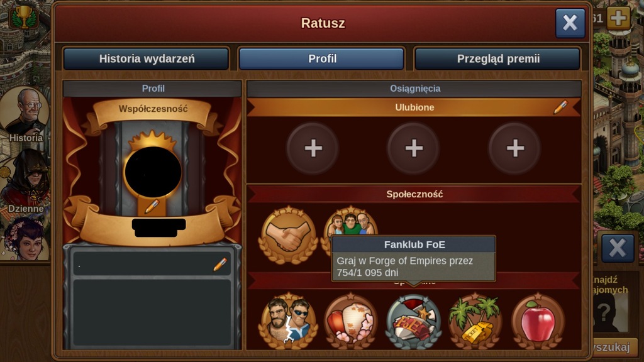
Task: Click the lantern and cherry blossom badge
Action: [x=350, y=321]
